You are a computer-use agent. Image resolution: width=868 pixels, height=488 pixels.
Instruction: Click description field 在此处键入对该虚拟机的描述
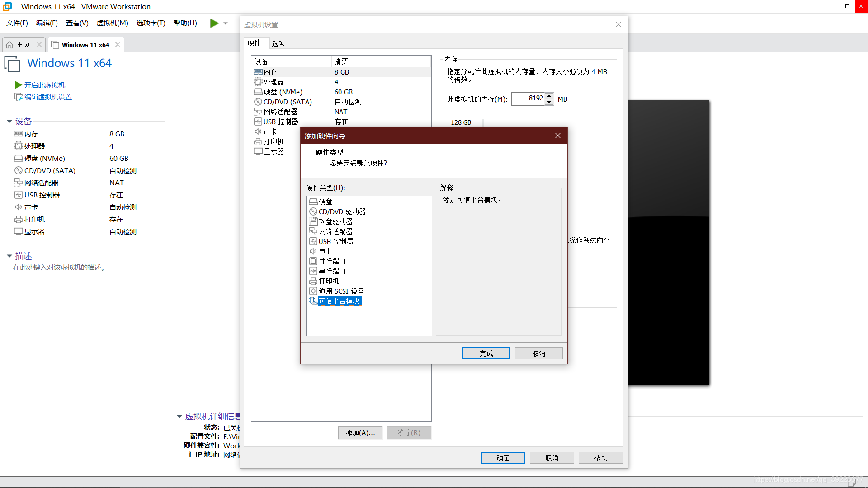pyautogui.click(x=61, y=267)
